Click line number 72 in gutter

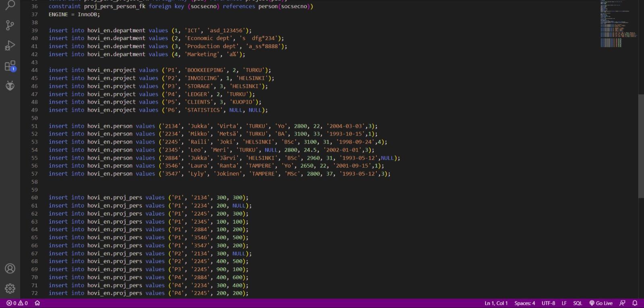coord(35,293)
